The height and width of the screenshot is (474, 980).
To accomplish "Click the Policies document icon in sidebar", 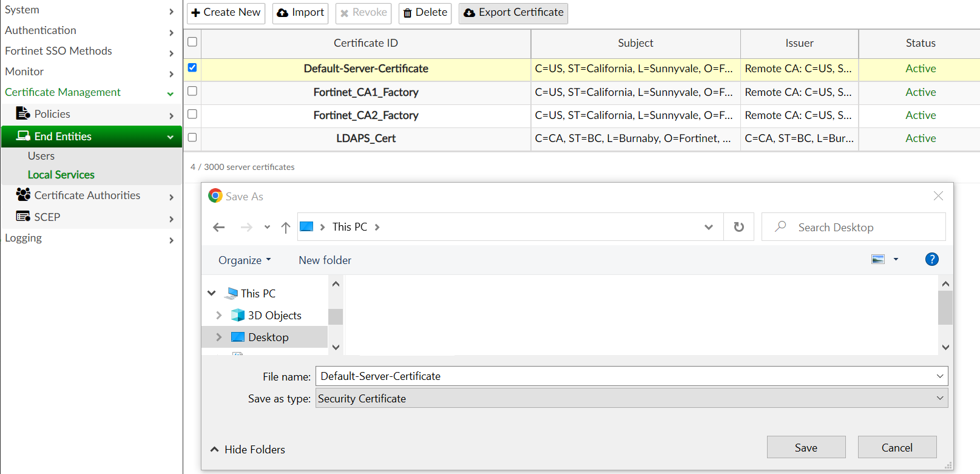I will [23, 113].
